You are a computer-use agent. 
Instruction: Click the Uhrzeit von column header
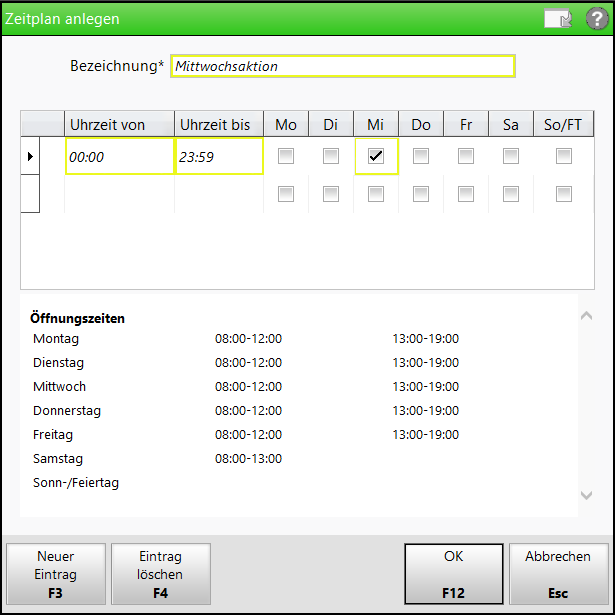(x=119, y=124)
